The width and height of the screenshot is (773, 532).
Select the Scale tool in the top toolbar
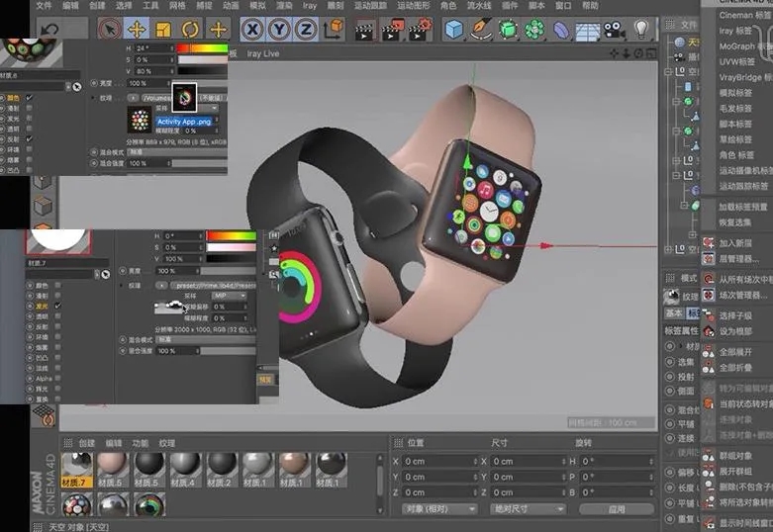(164, 30)
